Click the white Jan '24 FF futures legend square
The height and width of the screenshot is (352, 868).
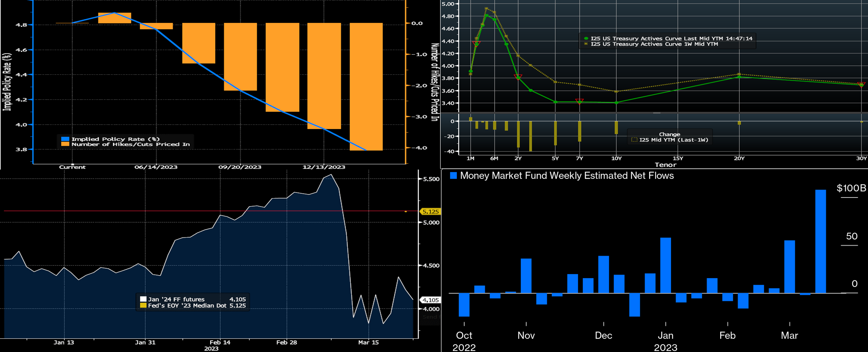[143, 299]
